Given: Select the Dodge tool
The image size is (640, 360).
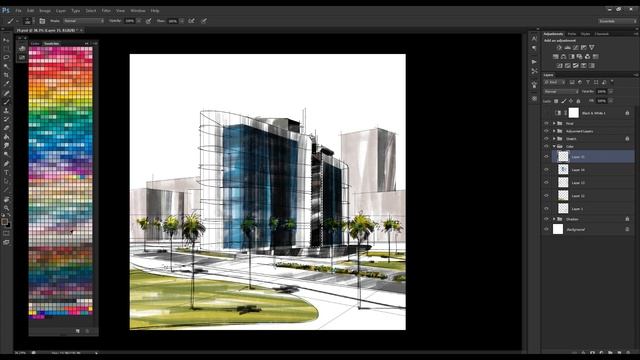Looking at the screenshot, I should 6,154.
